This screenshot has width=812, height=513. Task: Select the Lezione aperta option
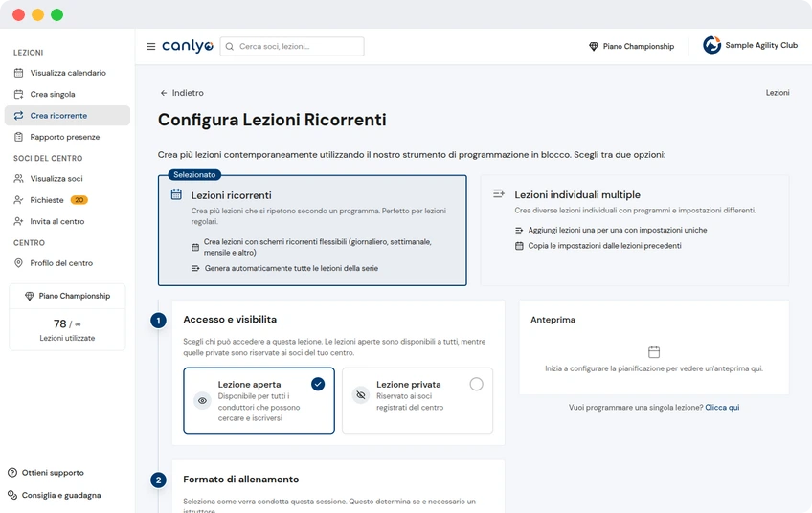click(x=259, y=401)
